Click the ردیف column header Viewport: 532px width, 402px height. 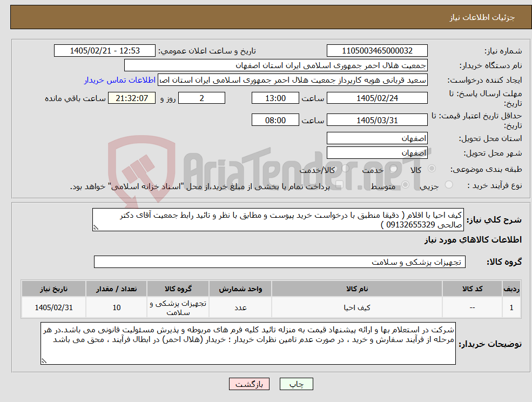click(511, 289)
